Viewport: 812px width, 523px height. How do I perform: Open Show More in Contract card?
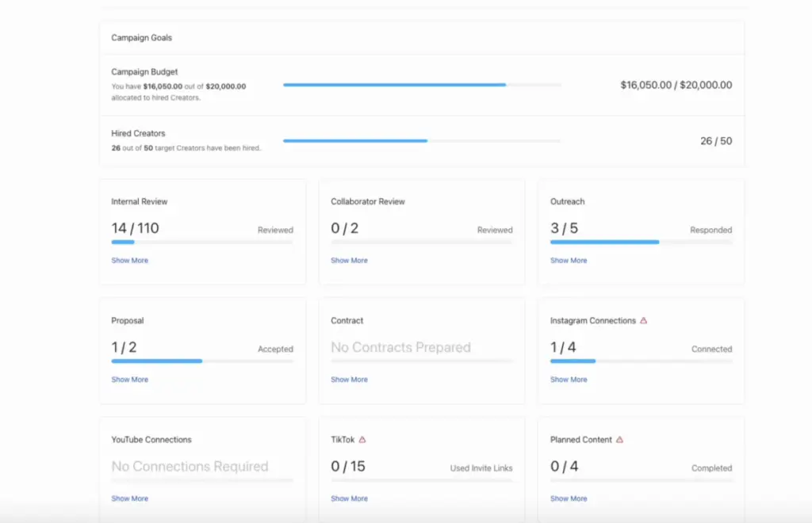pyautogui.click(x=349, y=380)
